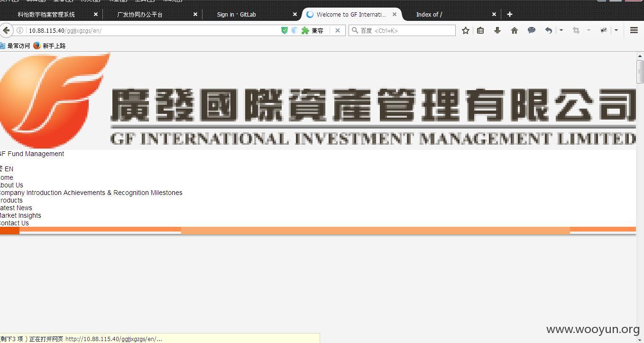
Task: Click the green shield security icon
Action: point(285,30)
